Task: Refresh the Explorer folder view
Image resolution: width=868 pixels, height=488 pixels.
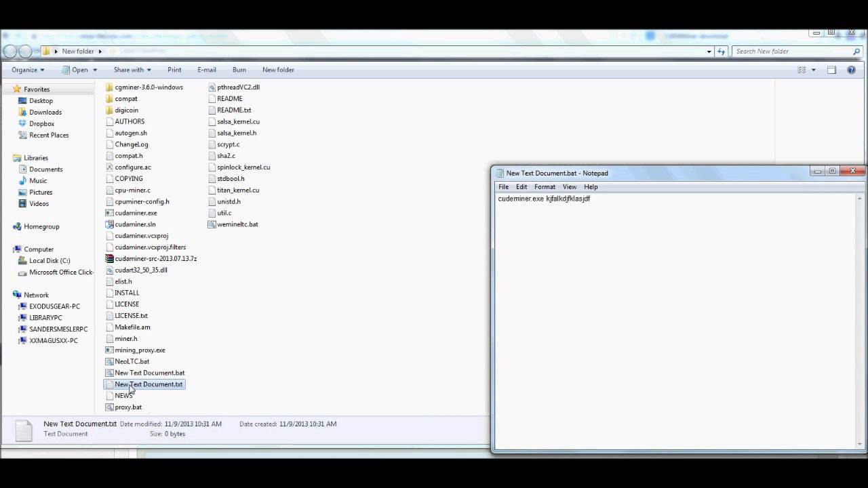Action: (x=722, y=52)
